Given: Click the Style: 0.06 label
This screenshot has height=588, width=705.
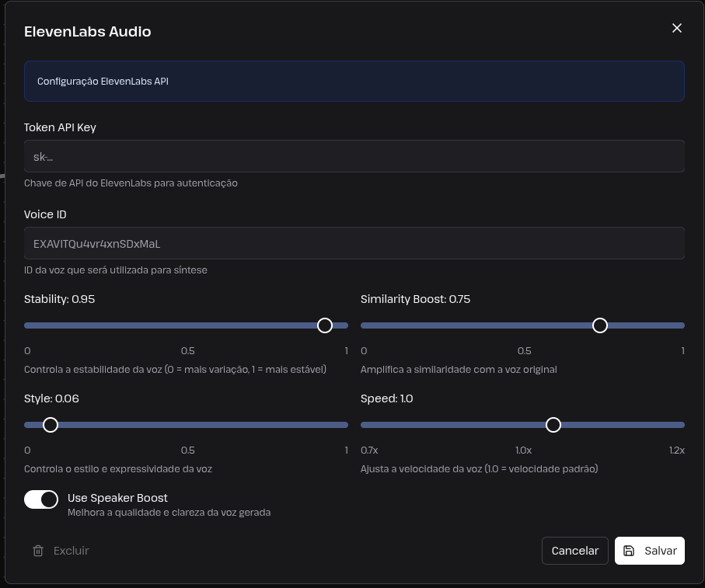Looking at the screenshot, I should (x=51, y=398).
